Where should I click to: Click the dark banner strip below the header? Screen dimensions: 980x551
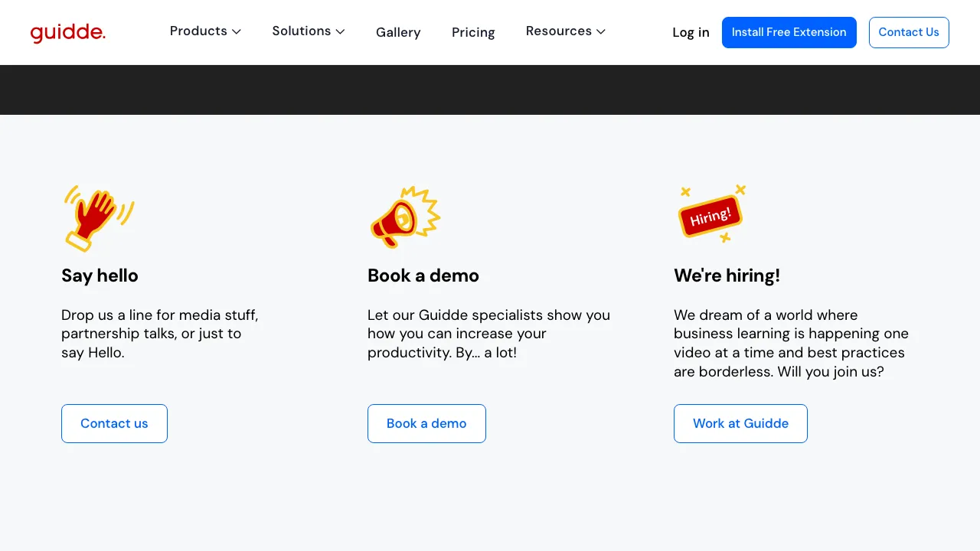coord(490,90)
